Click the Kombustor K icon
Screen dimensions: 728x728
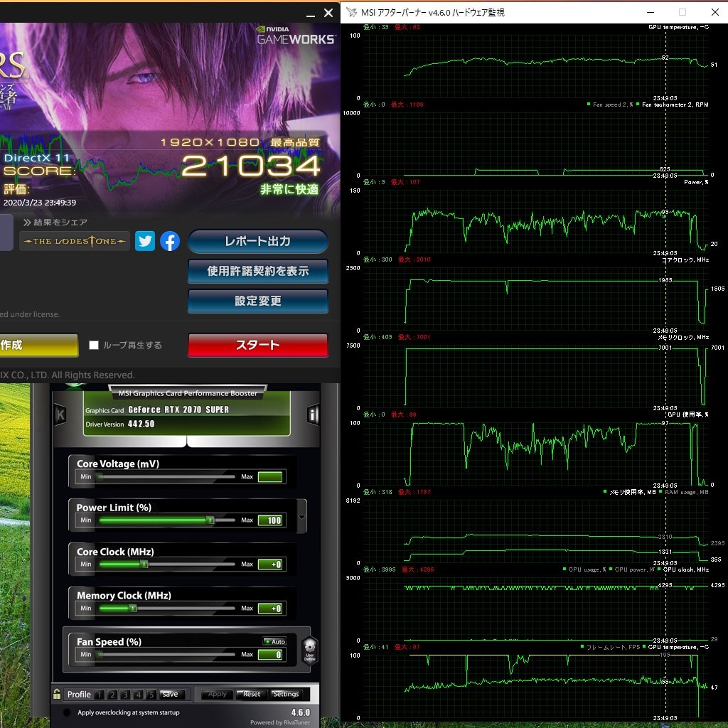[60, 414]
